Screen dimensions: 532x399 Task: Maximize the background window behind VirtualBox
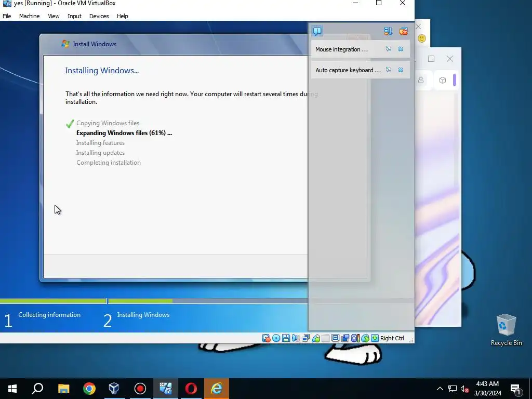coord(431,59)
